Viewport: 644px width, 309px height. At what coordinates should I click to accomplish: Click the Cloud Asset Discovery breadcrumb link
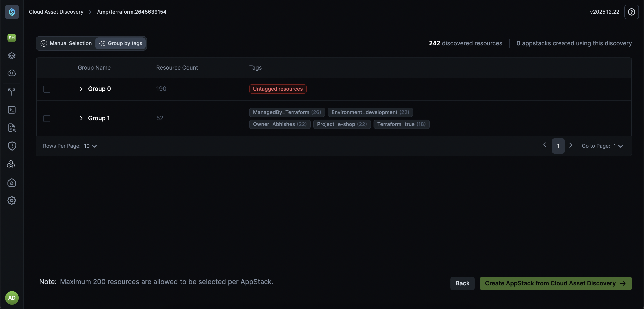(x=56, y=12)
